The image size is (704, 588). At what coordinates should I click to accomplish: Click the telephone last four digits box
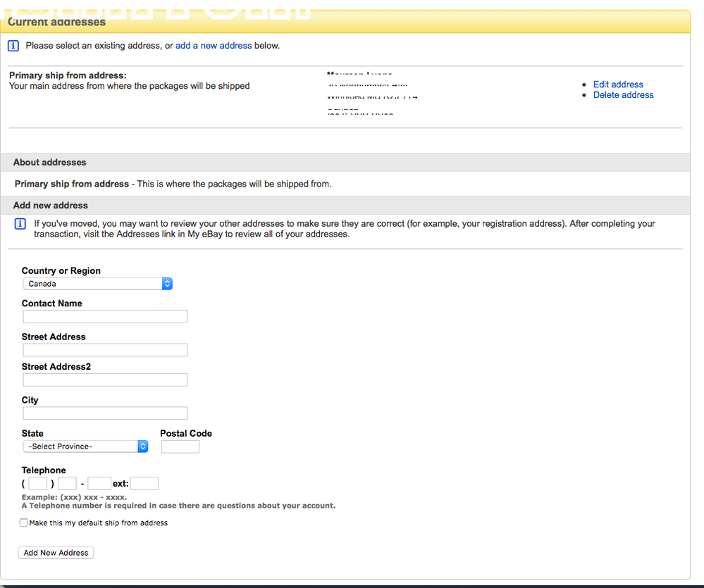[99, 484]
